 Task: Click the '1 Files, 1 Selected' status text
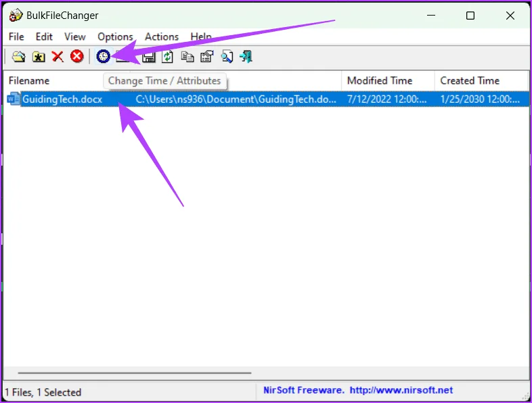click(x=43, y=392)
